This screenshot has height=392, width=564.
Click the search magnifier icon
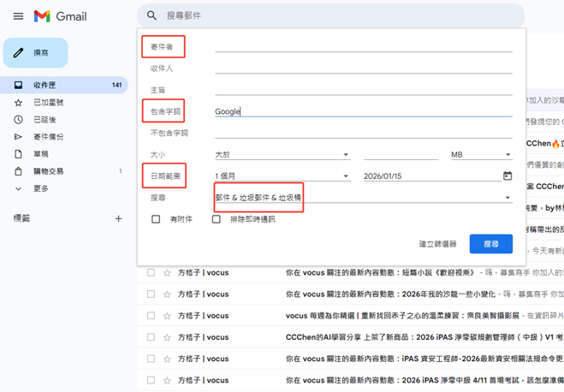coord(151,15)
